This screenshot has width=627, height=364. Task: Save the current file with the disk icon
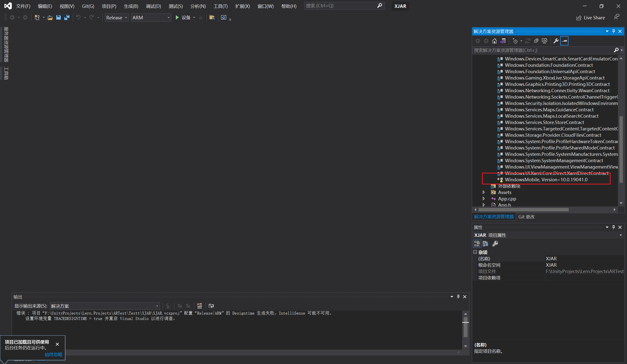tap(59, 17)
